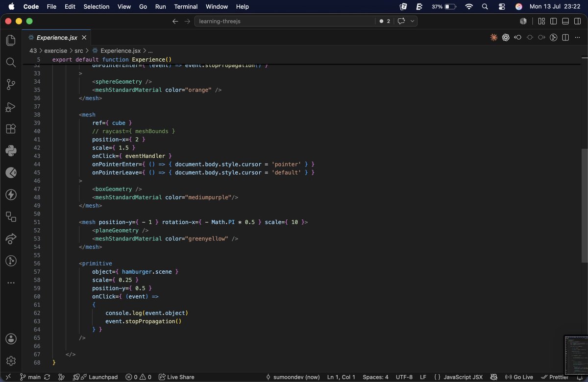The width and height of the screenshot is (588, 382).
Task: Go to previous change in editor toolbar
Action: [x=517, y=37]
